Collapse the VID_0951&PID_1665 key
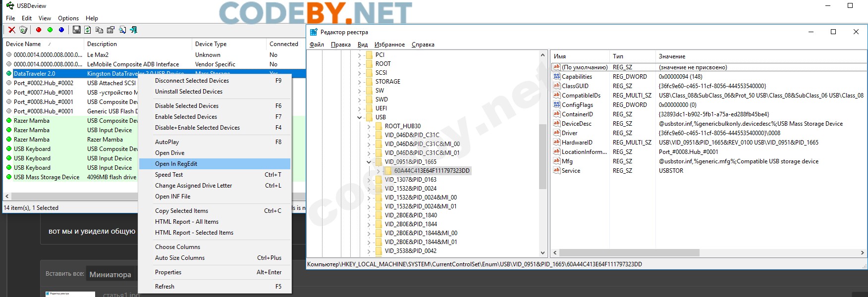Image resolution: width=868 pixels, height=297 pixels. tap(369, 162)
